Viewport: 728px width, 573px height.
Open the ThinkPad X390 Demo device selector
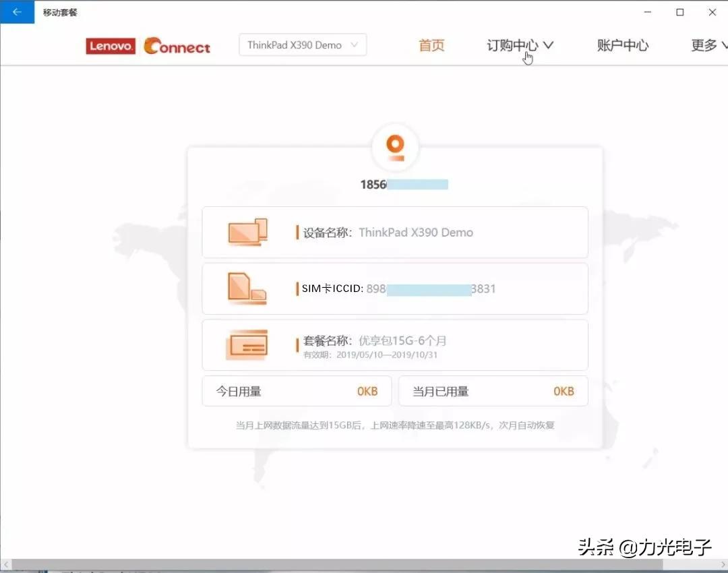click(x=302, y=44)
